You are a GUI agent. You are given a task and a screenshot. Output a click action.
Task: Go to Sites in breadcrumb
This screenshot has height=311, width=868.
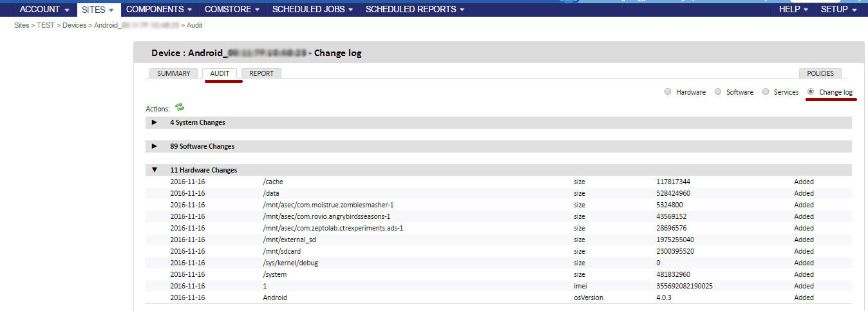pyautogui.click(x=21, y=25)
